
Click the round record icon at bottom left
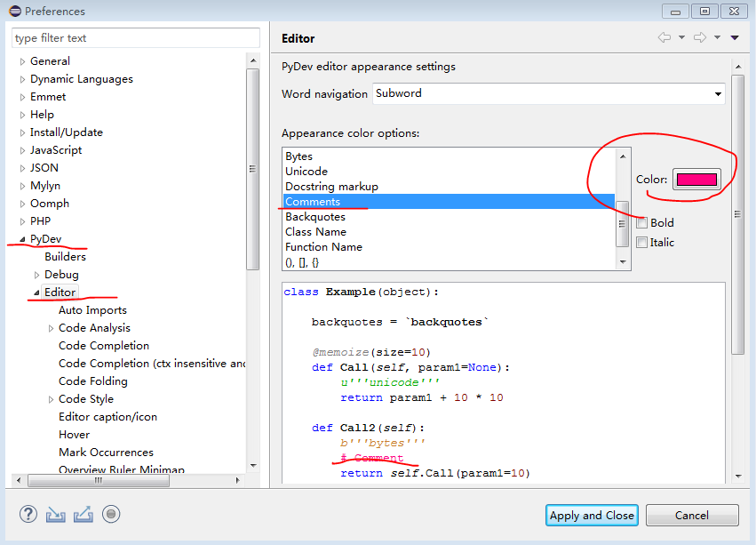(x=111, y=514)
